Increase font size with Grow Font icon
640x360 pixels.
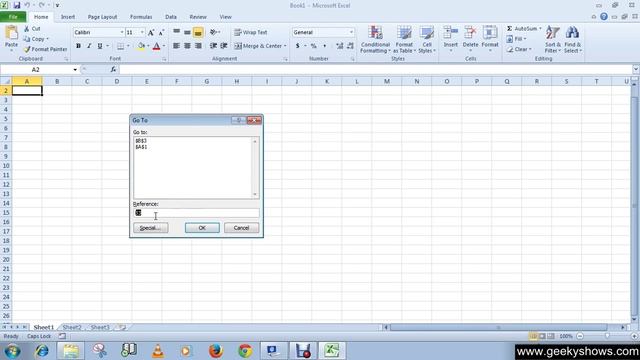(151, 33)
